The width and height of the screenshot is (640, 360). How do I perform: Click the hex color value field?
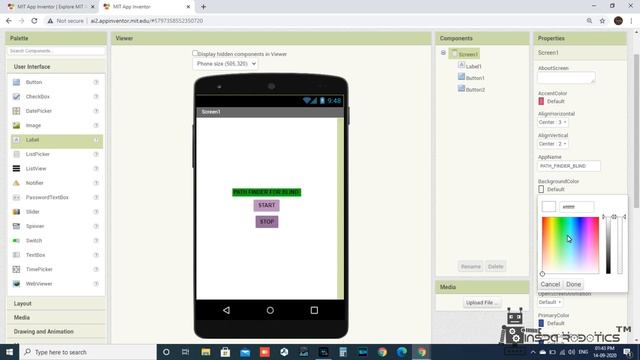pyautogui.click(x=577, y=207)
